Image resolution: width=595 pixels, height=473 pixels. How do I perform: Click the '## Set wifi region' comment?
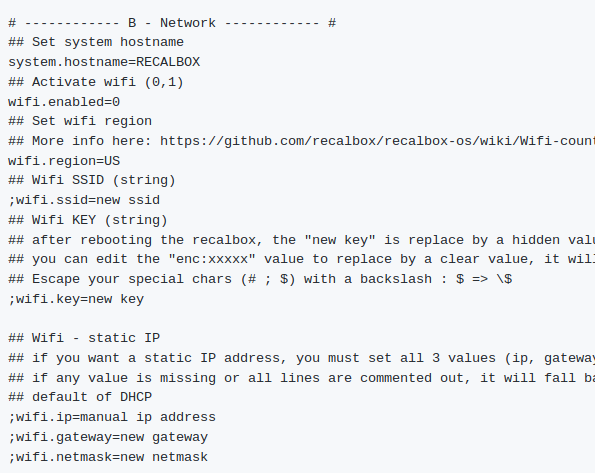coord(80,121)
